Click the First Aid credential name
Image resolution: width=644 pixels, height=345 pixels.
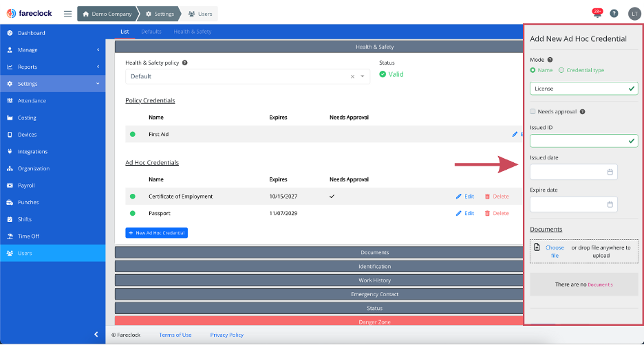coord(158,134)
